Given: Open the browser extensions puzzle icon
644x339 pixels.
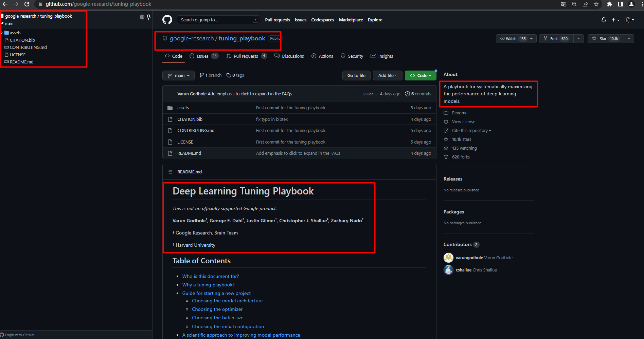Looking at the screenshot, I should pos(610,4).
